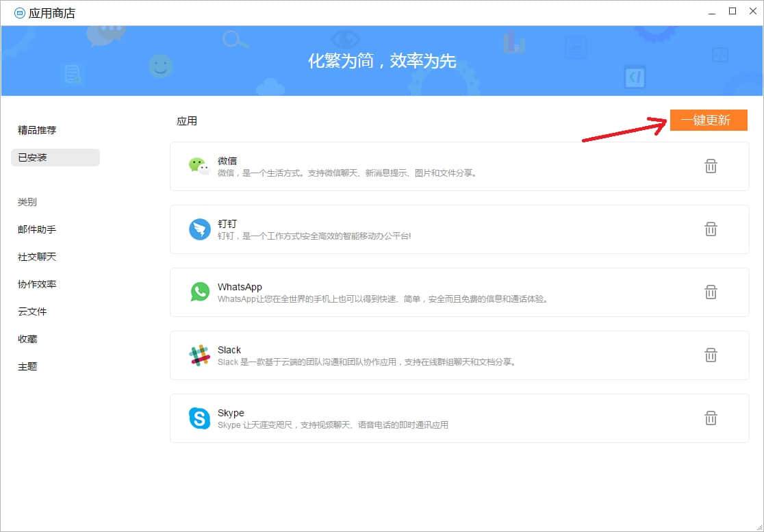
Task: Click the 微信 description about 生活方式
Action: (x=347, y=173)
